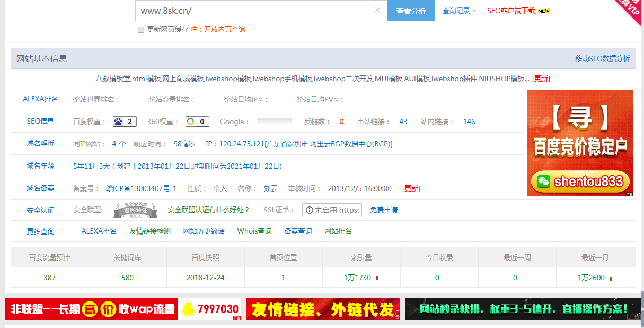
Task: Open 网站历史数据 link
Action: click(x=204, y=231)
